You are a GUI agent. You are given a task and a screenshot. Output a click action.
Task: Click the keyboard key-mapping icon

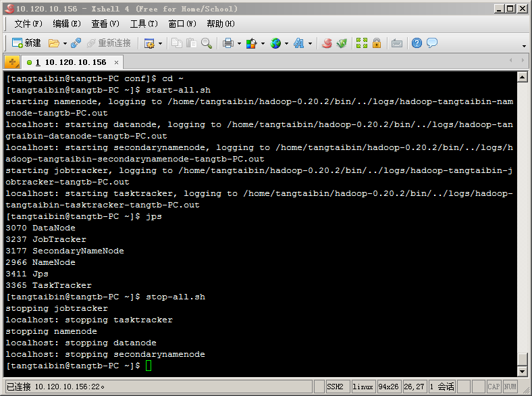coord(396,43)
